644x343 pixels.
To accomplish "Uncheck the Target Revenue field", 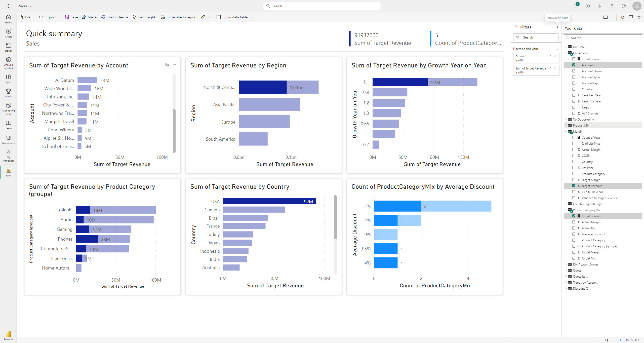I will (574, 186).
